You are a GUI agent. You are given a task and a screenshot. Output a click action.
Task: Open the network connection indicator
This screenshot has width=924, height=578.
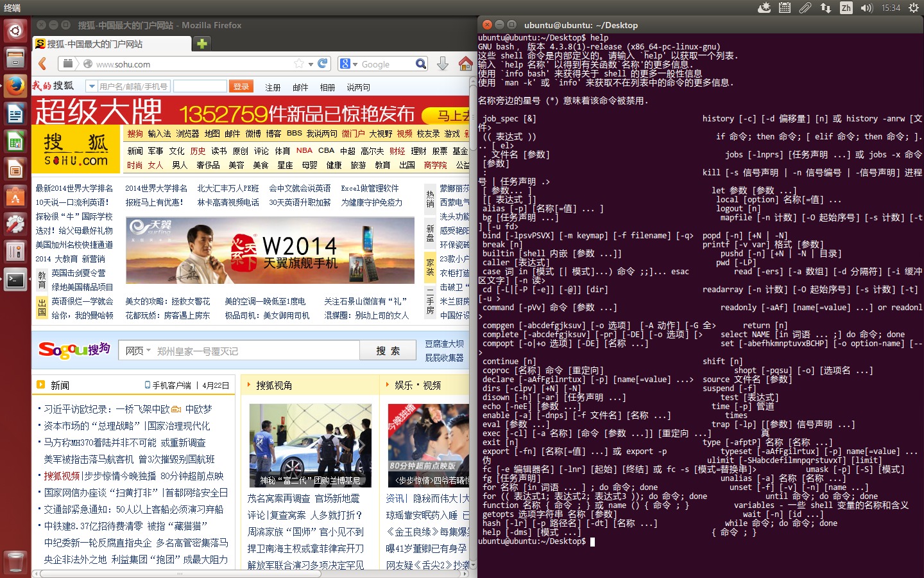tap(826, 8)
